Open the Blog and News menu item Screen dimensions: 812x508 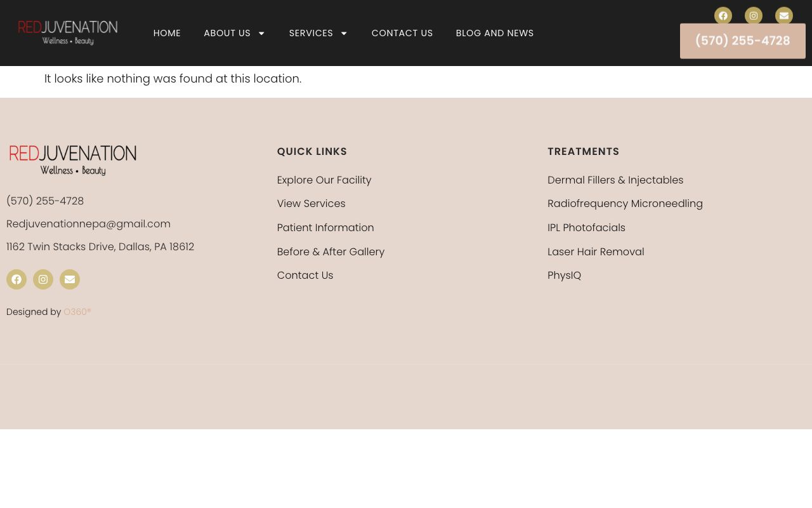[x=495, y=33]
